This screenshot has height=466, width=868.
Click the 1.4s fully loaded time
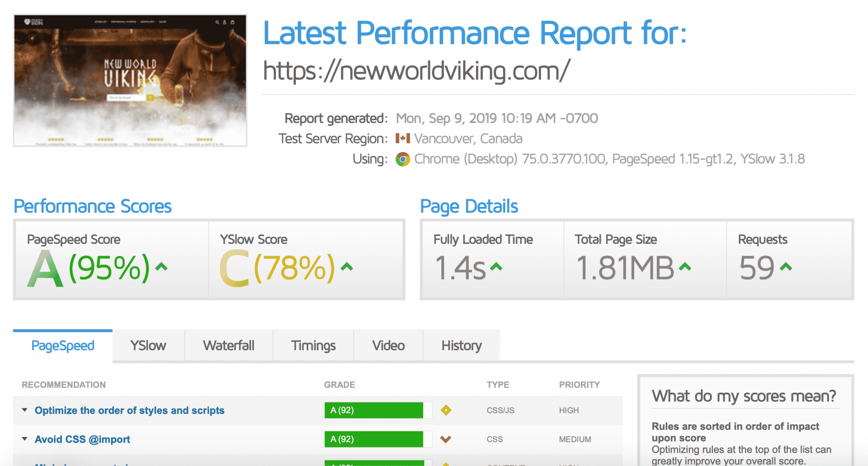point(461,268)
